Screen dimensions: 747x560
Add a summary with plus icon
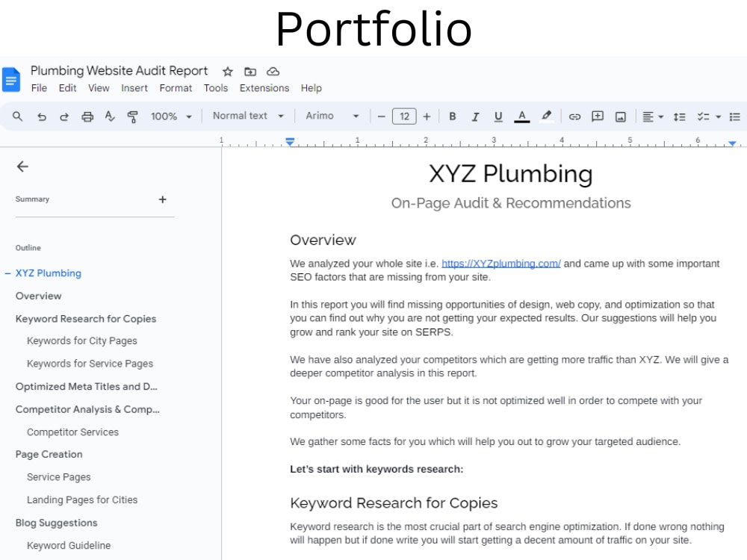(x=162, y=199)
